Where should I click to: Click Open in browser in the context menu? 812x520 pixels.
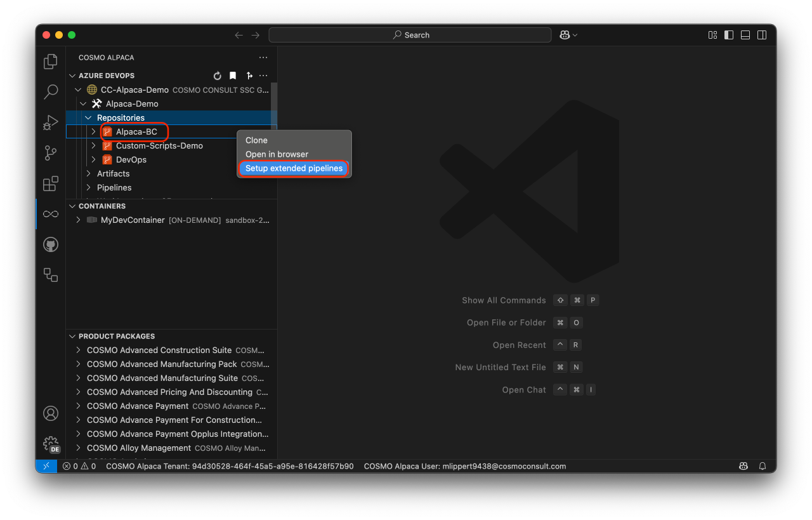pyautogui.click(x=278, y=154)
